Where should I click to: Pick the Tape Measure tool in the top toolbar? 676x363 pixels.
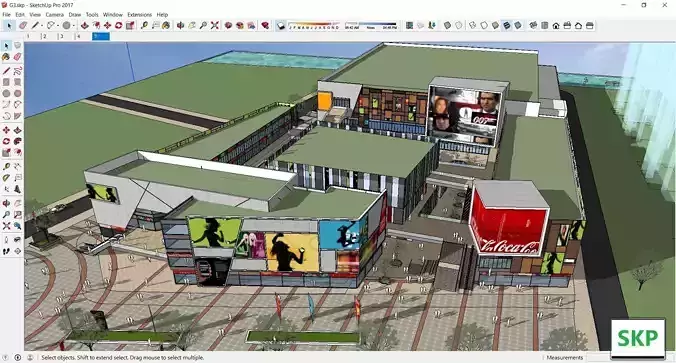144,25
